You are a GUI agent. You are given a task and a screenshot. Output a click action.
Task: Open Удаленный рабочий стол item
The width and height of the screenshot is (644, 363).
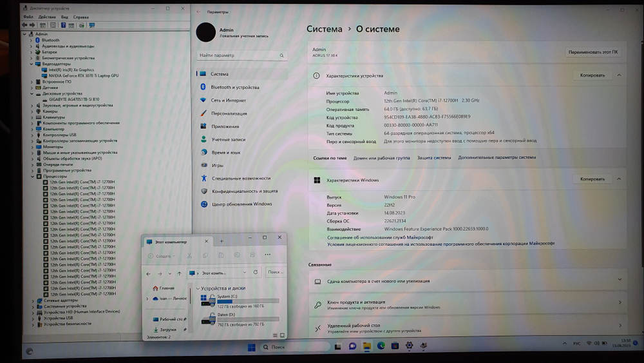[x=467, y=328]
